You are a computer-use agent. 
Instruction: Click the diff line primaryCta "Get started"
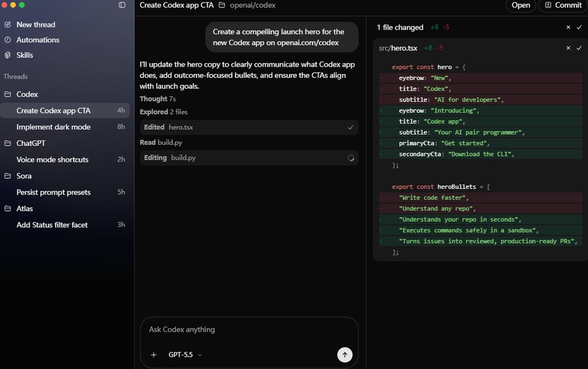pyautogui.click(x=481, y=143)
